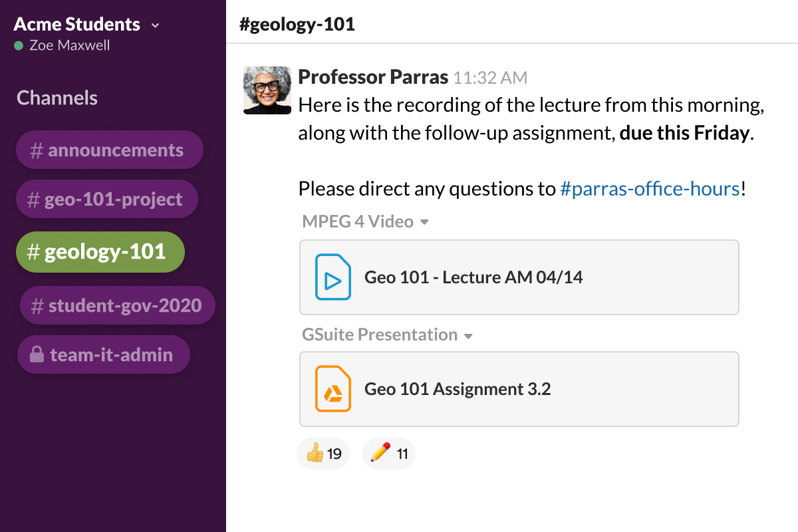Open the announcements channel
Screen dimensions: 798x532
[109, 150]
